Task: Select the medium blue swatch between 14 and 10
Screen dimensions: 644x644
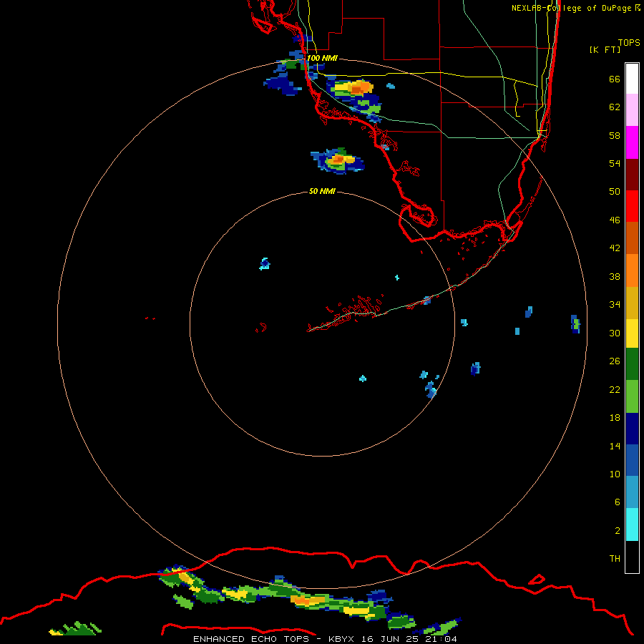Action: pyautogui.click(x=632, y=460)
